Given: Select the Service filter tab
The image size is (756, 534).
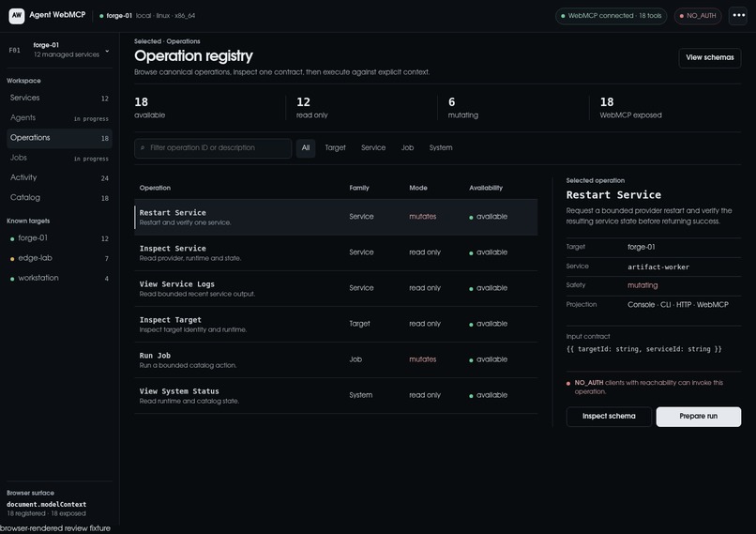Looking at the screenshot, I should (x=373, y=148).
